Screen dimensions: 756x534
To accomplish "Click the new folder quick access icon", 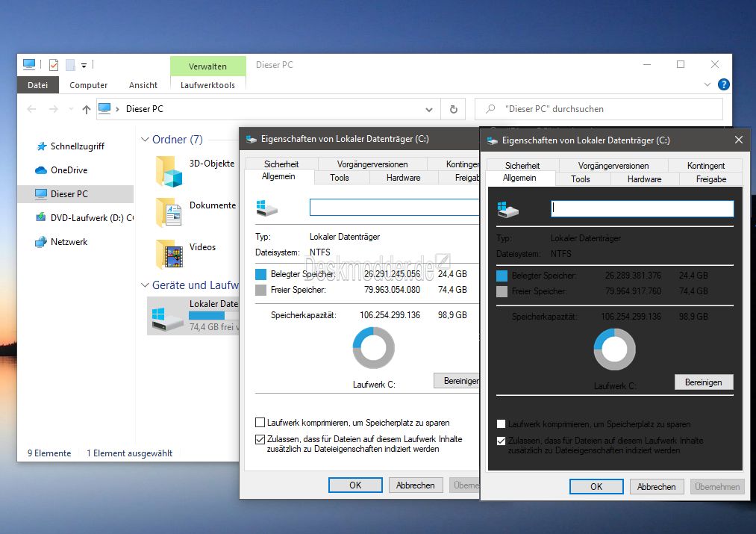I will [70, 65].
